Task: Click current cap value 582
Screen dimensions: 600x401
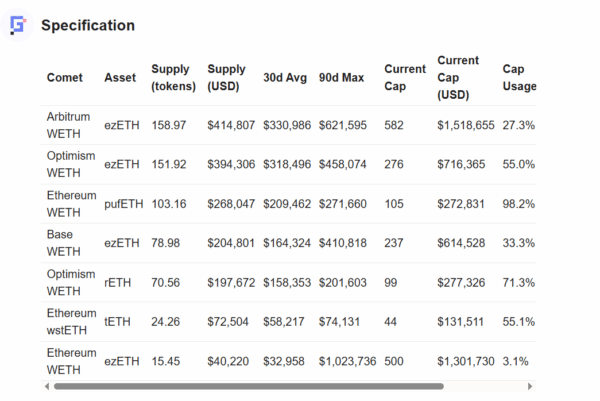Action: coord(394,125)
